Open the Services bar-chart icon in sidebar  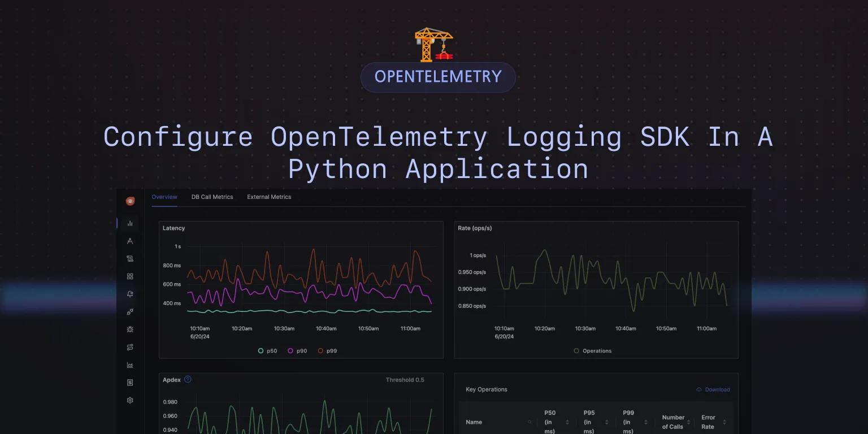pos(130,223)
